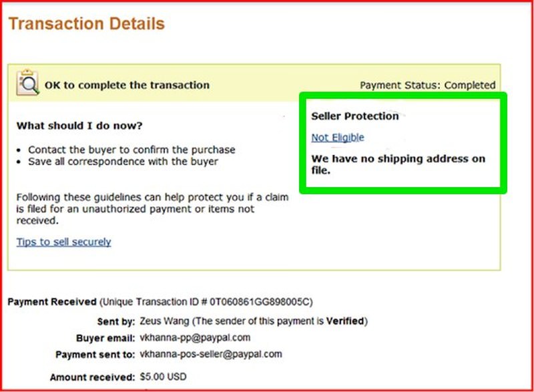Click the Amount received label
534x392 pixels.
92,377
